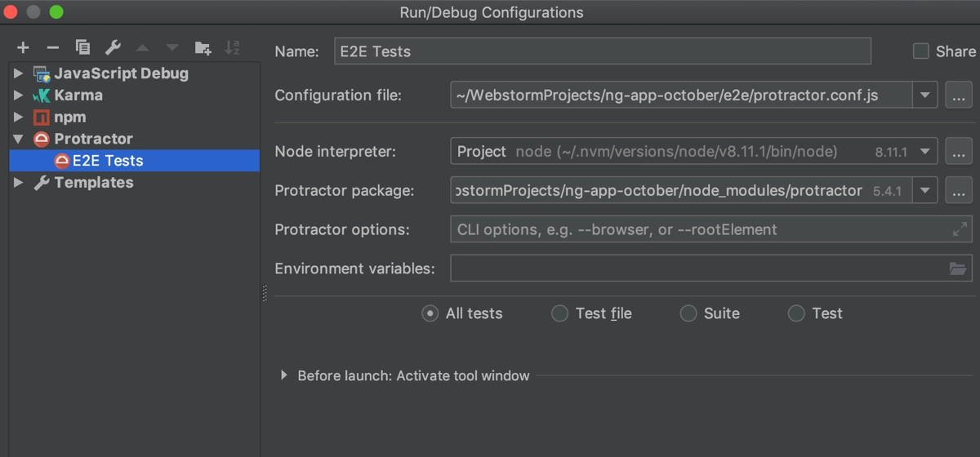Screen dimensions: 980x457
Task: Expand the Protractor options field editor
Action: tap(960, 230)
